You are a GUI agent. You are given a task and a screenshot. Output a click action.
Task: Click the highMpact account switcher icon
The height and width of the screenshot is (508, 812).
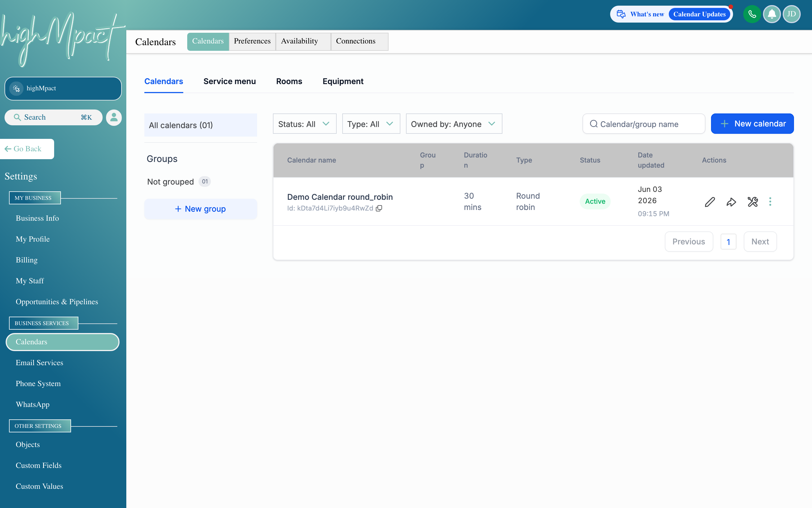[16, 88]
